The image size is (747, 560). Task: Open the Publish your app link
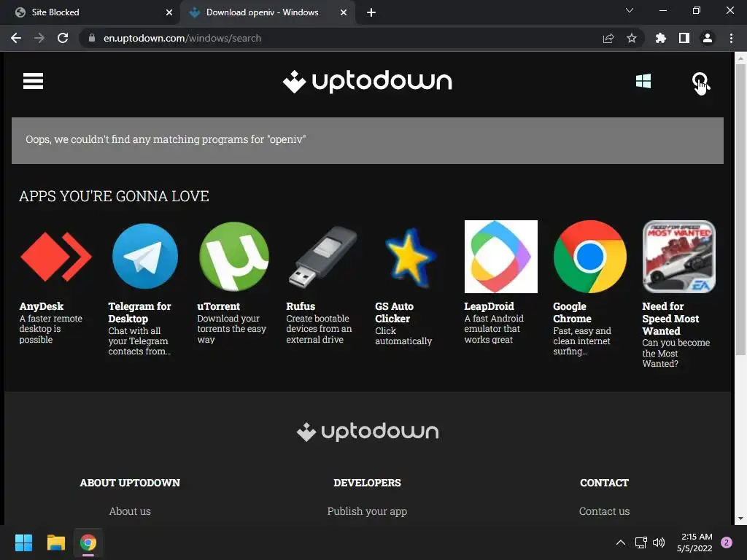[368, 511]
